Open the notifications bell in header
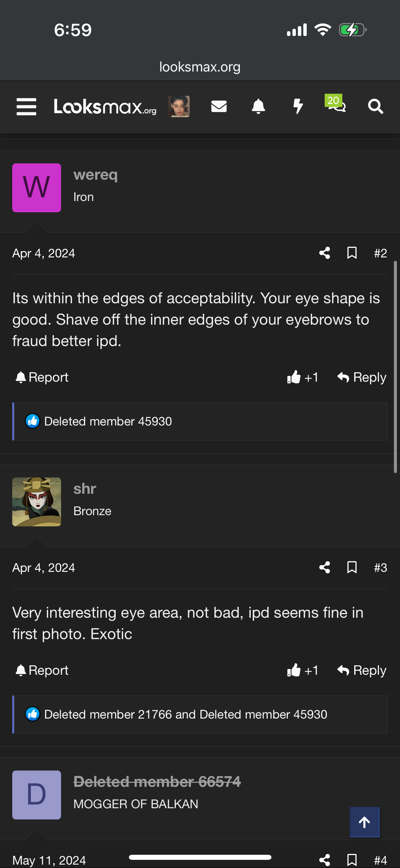 pos(258,107)
